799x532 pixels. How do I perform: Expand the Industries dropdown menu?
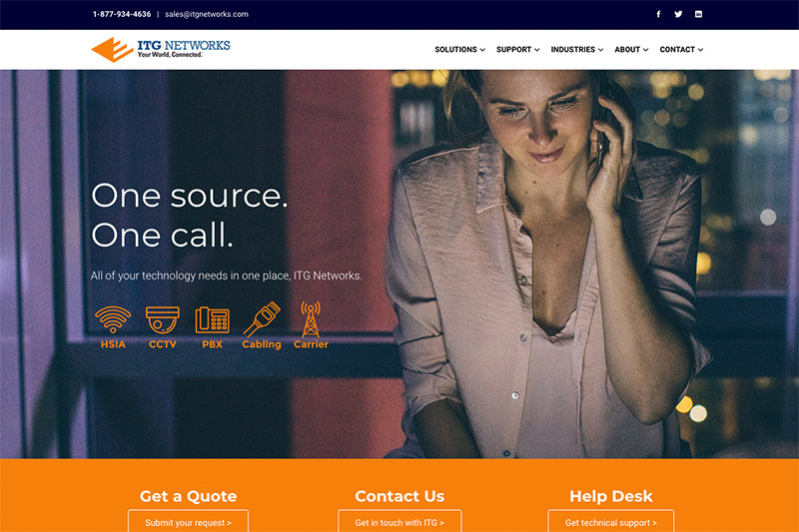tap(577, 49)
